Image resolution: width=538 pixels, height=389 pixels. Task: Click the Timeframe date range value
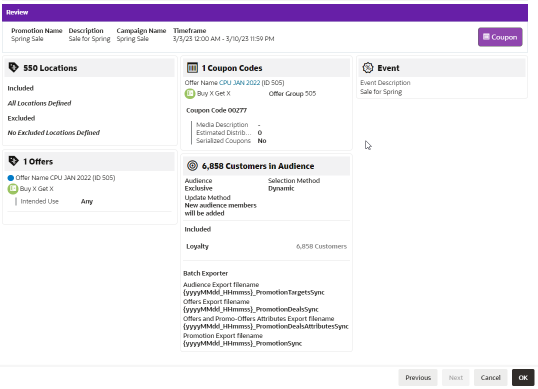(223, 39)
